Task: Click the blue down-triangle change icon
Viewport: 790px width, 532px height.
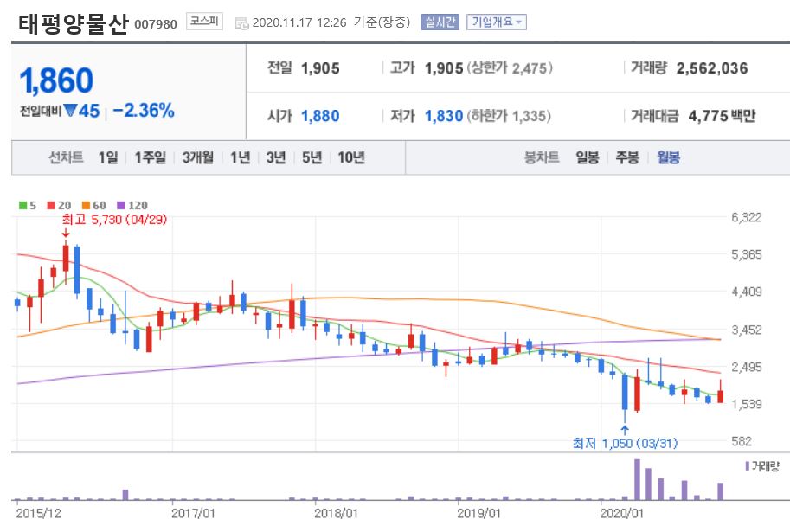Action: 70,110
